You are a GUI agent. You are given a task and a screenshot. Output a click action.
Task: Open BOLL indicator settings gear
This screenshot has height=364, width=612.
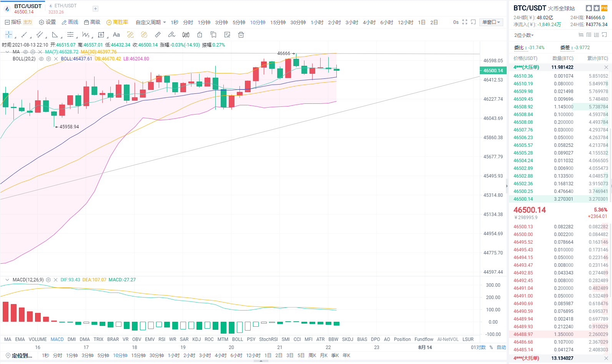pyautogui.click(x=48, y=59)
